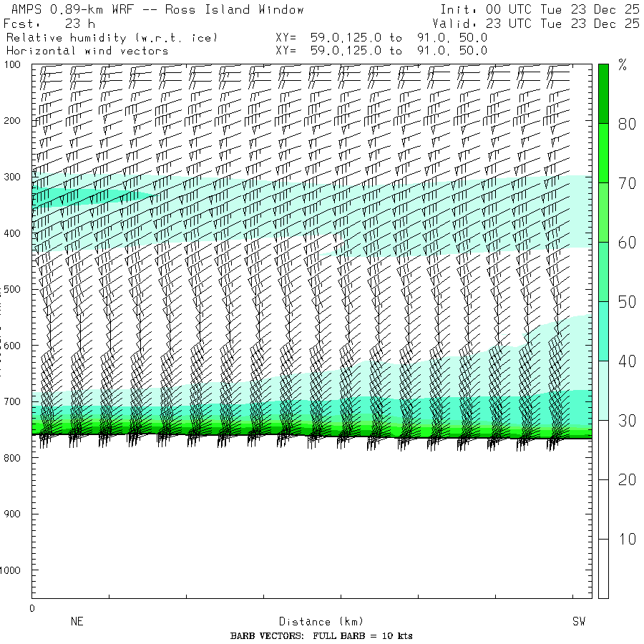644x644 pixels.
Task: Click the SW endpoint label
Action: click(578, 622)
